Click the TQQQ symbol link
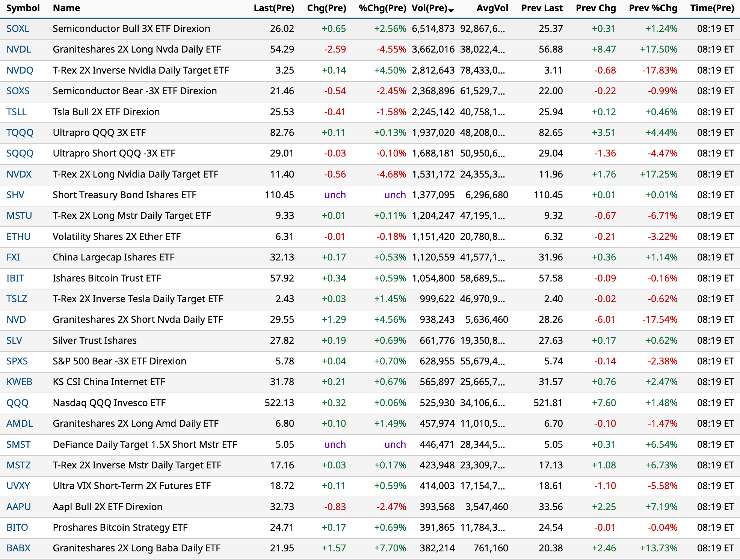The image size is (740, 560). click(20, 132)
